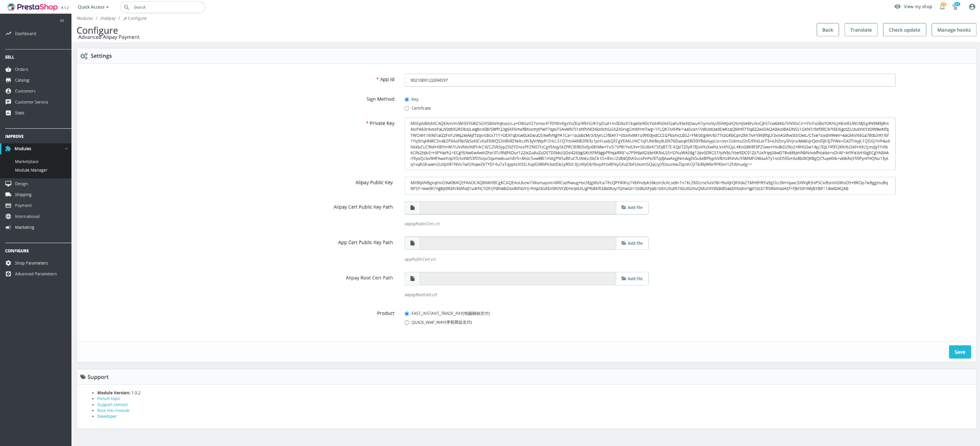
Task: Open Marketplace submenu item
Action: point(27,161)
